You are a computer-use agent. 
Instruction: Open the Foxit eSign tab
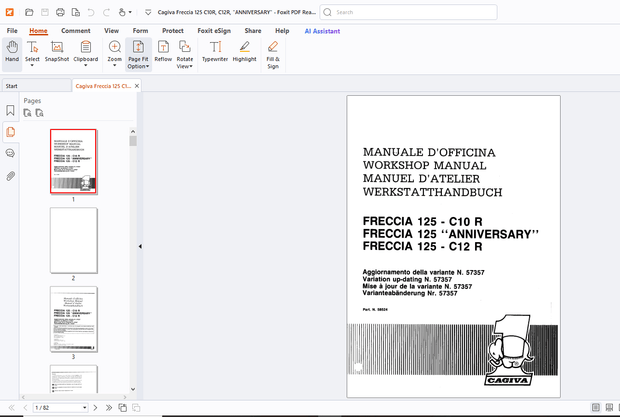point(214,31)
